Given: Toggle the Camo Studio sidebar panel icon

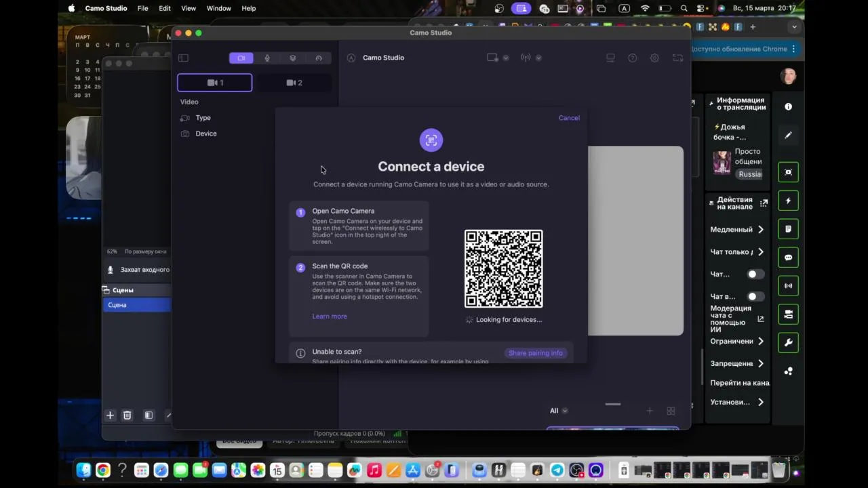Looking at the screenshot, I should coord(183,58).
